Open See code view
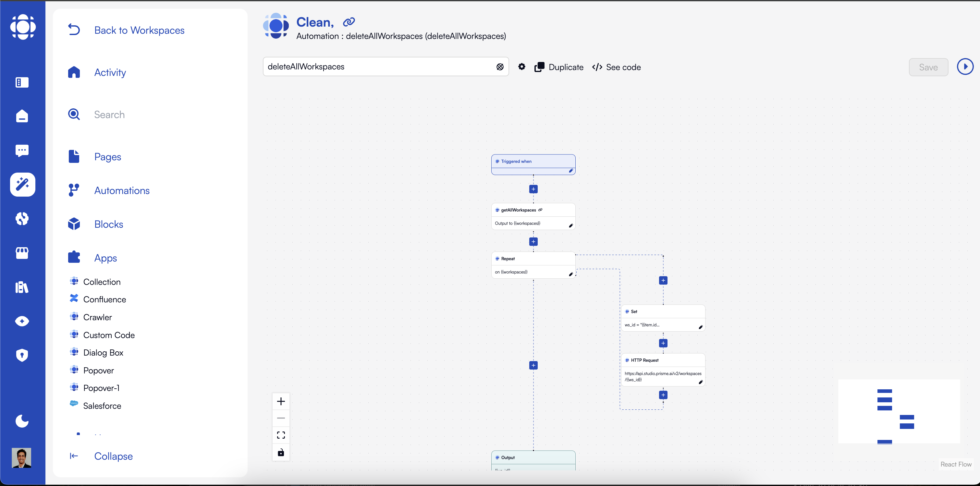This screenshot has width=980, height=486. tap(616, 67)
